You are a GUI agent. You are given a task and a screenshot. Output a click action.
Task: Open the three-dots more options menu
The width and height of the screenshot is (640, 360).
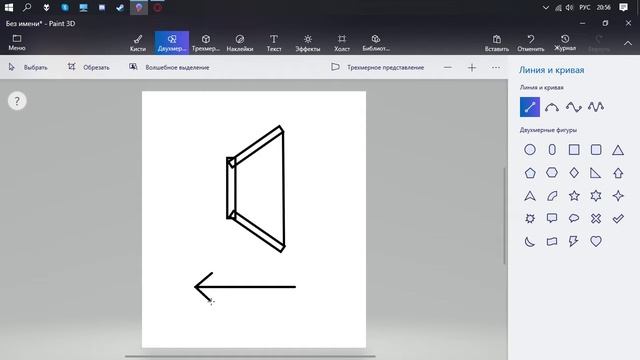496,67
